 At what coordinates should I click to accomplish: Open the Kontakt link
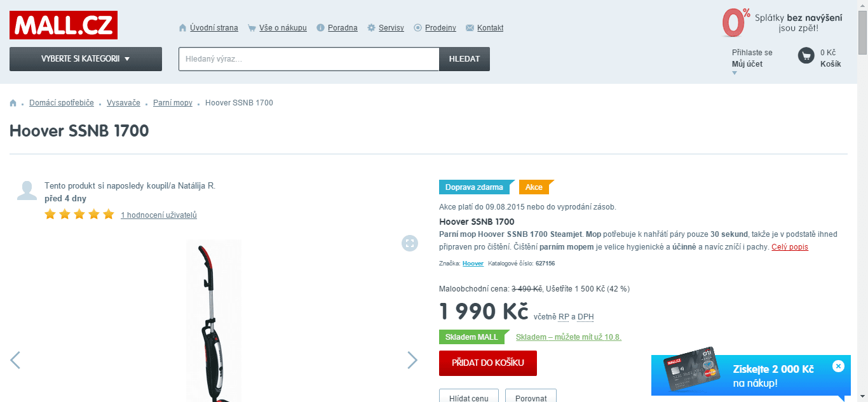(490, 28)
